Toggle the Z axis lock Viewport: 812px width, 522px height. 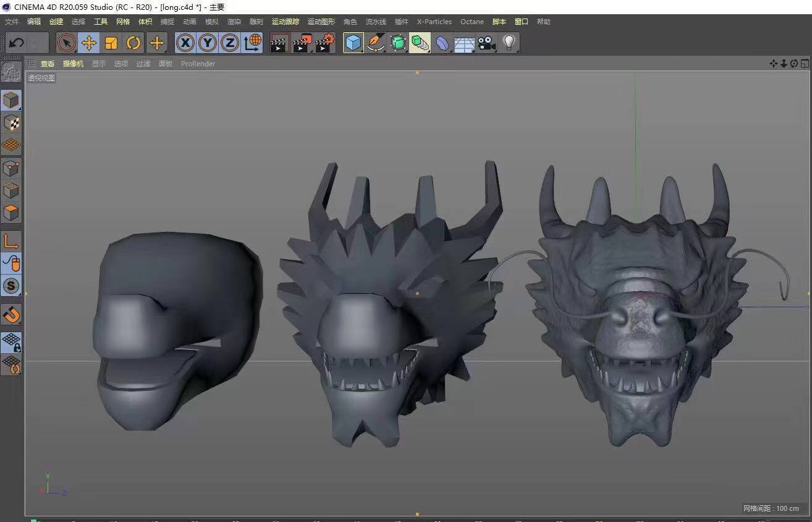click(x=230, y=43)
